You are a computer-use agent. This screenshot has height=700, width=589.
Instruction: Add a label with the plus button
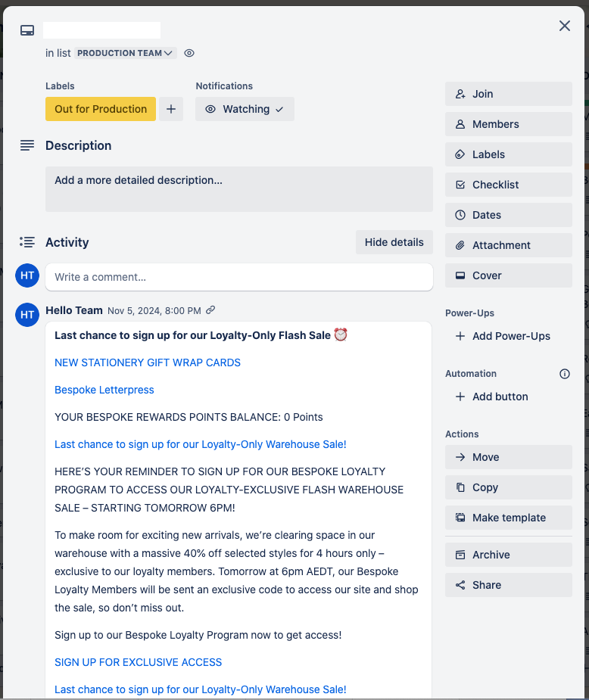click(171, 109)
